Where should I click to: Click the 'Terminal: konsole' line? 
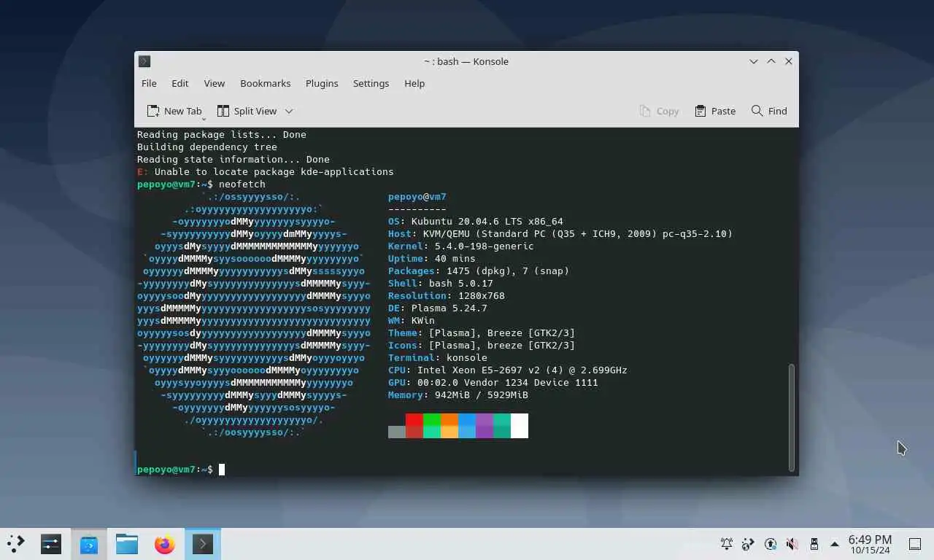[x=438, y=358]
